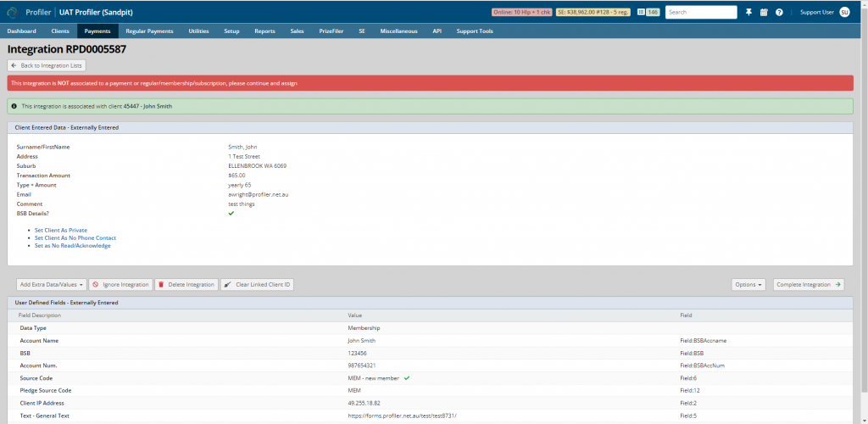
Task: Click Clear Linked Client ID button
Action: pyautogui.click(x=258, y=285)
